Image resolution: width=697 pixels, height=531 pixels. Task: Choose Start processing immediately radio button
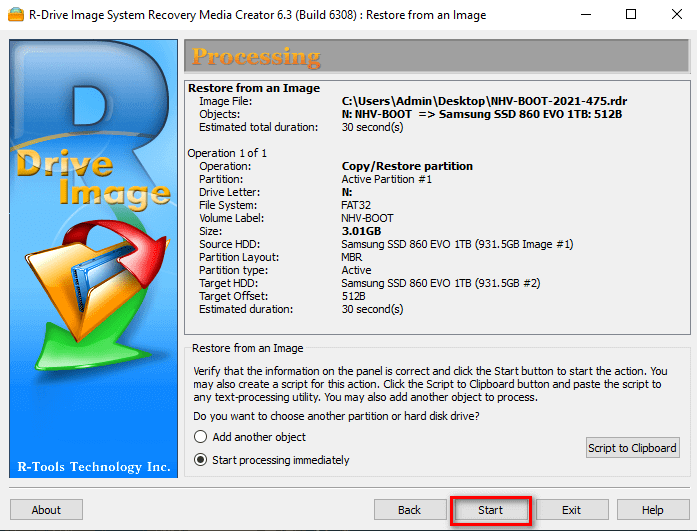coord(201,460)
